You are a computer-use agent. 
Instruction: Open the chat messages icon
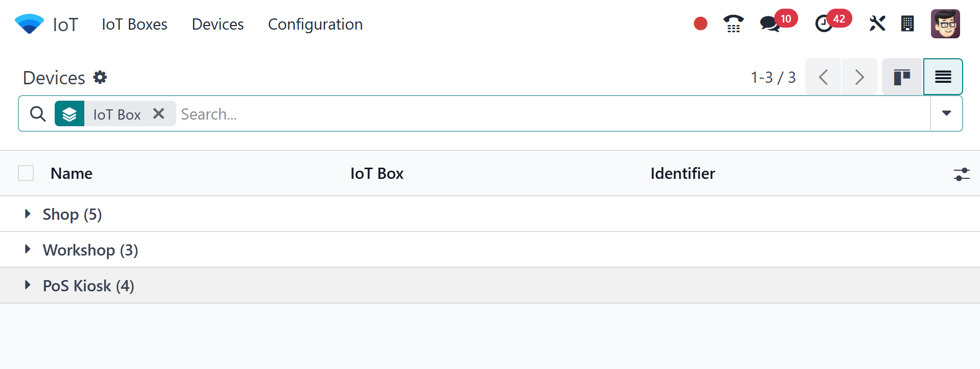(769, 24)
